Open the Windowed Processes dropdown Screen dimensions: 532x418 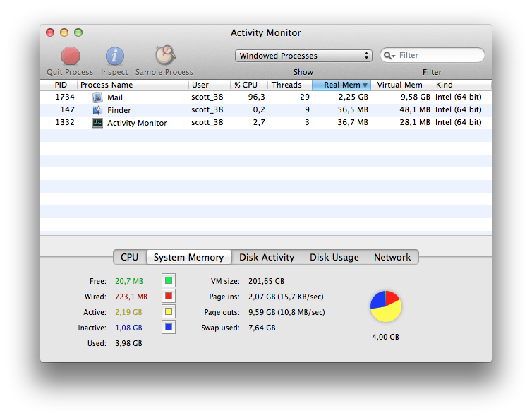303,56
